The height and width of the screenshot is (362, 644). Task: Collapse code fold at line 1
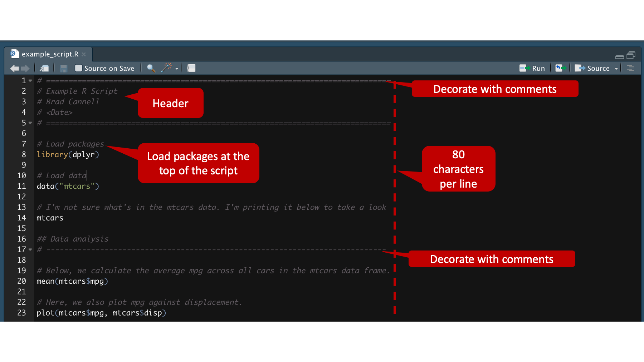pyautogui.click(x=30, y=81)
